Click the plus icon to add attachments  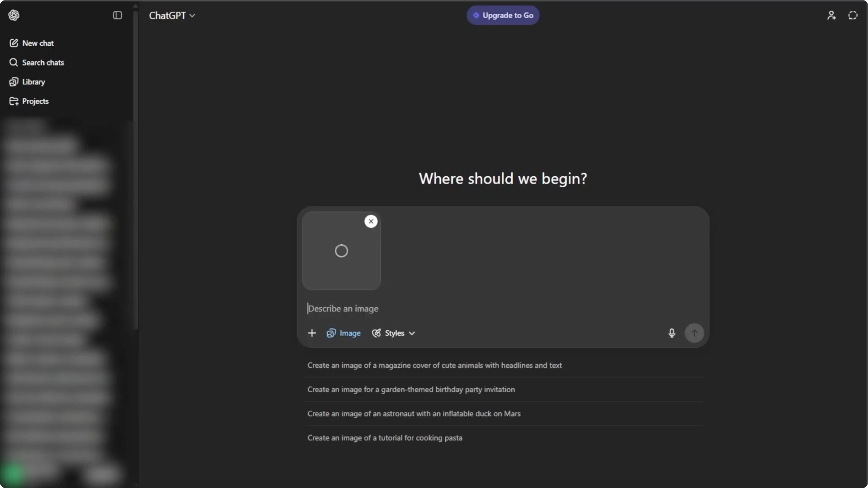point(312,333)
